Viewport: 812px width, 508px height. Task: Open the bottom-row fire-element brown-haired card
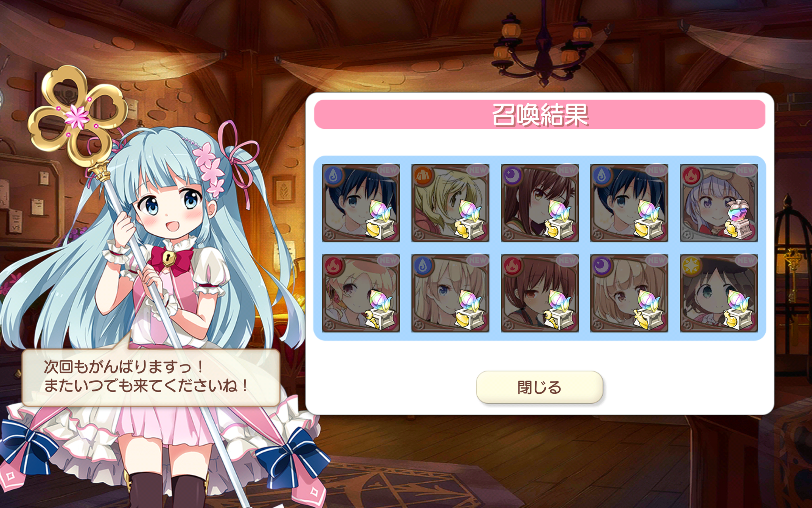pos(540,293)
